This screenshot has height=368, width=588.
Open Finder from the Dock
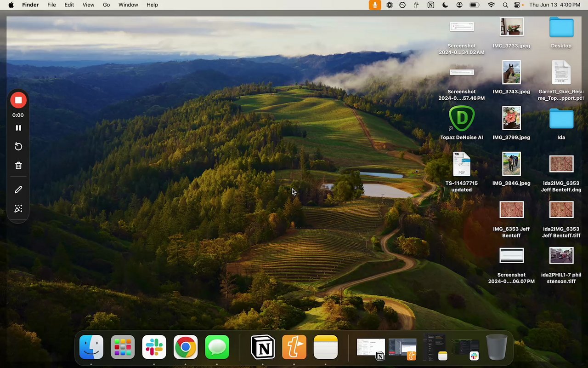[91, 347]
